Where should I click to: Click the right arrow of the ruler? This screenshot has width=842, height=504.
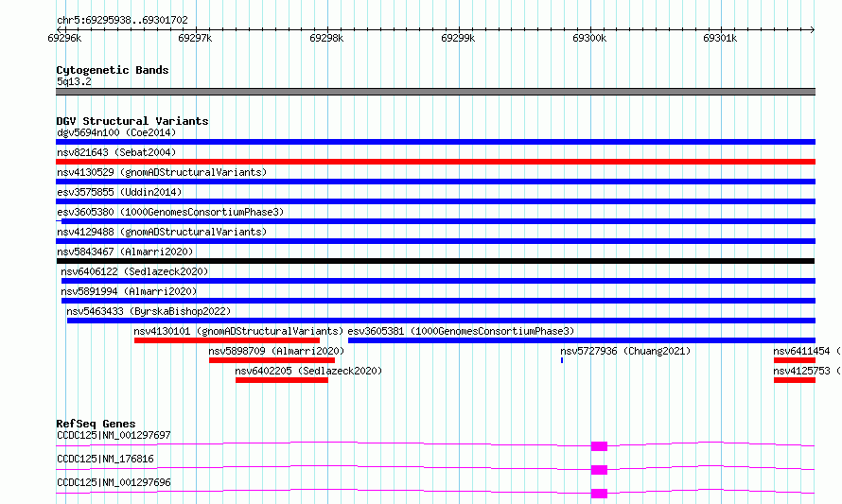[x=813, y=29]
